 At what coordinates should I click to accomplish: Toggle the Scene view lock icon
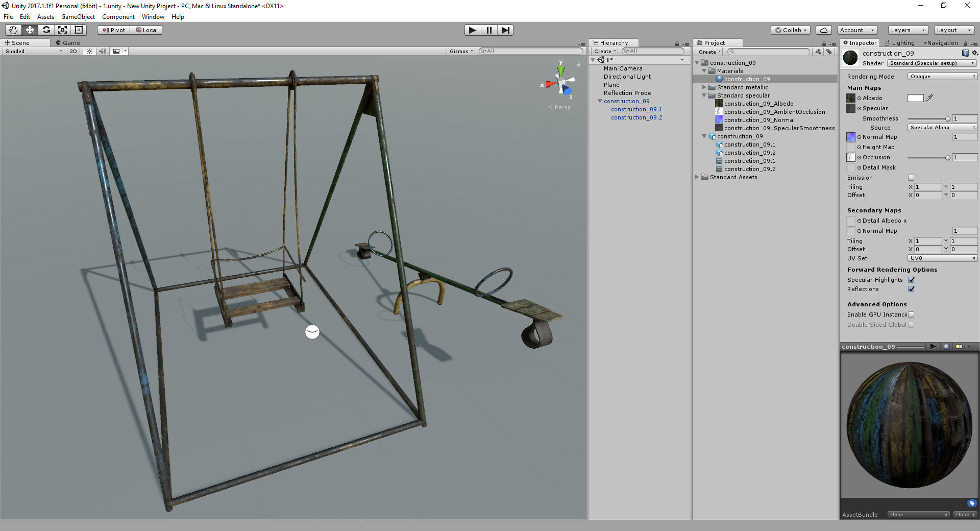578,64
